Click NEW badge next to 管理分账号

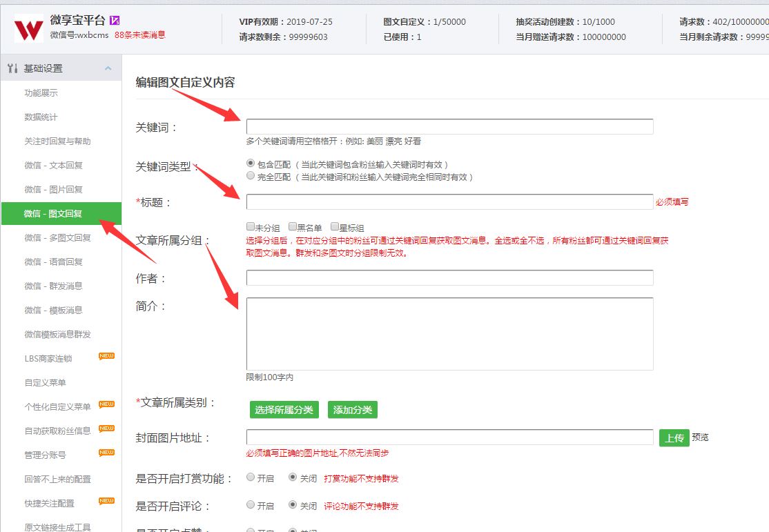(x=106, y=453)
